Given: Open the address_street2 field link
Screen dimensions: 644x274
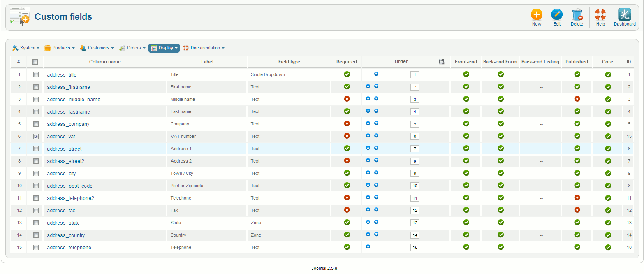Looking at the screenshot, I should (x=65, y=161).
